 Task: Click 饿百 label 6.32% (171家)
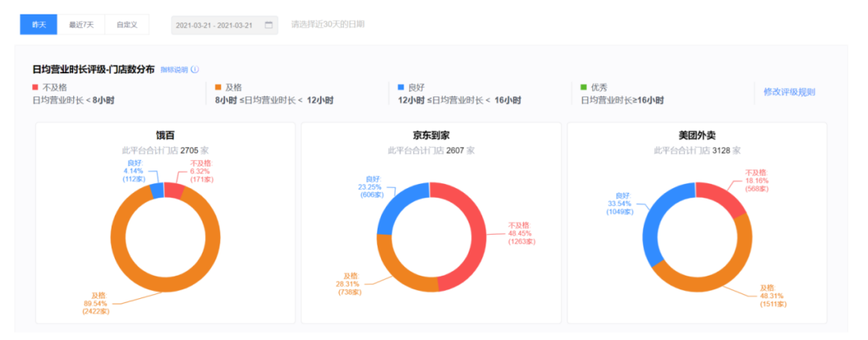click(x=202, y=171)
